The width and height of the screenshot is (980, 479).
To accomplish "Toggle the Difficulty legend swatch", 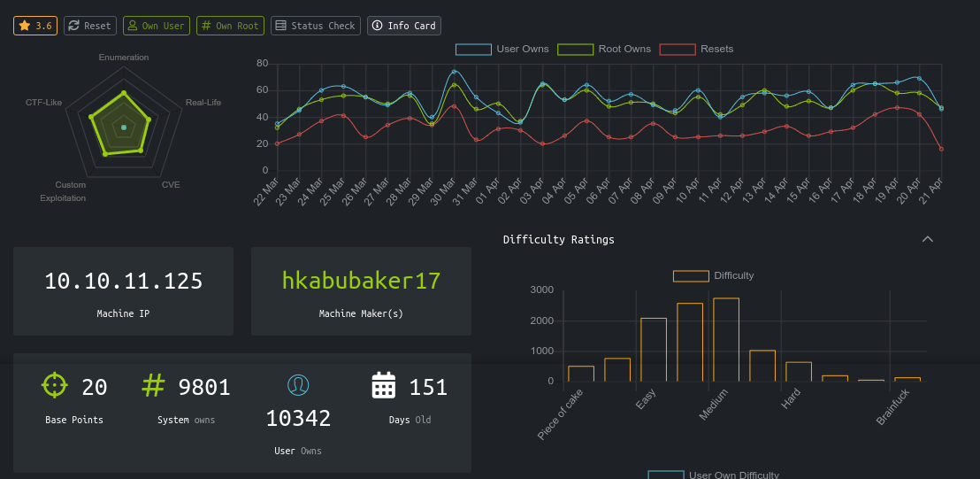I will [691, 275].
